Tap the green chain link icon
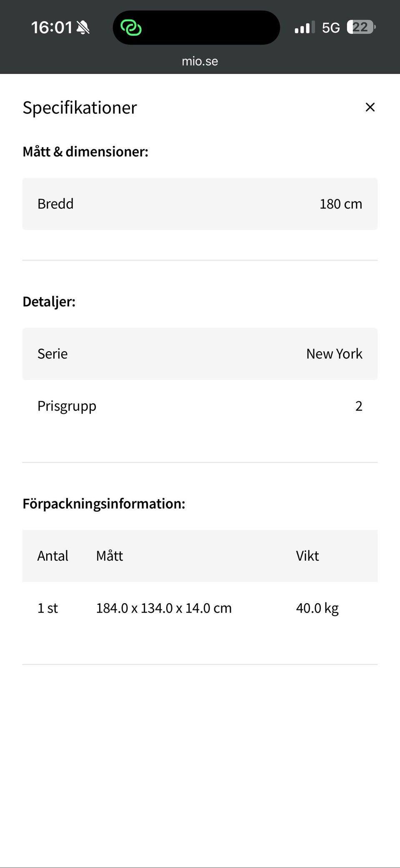The image size is (400, 868). [131, 28]
